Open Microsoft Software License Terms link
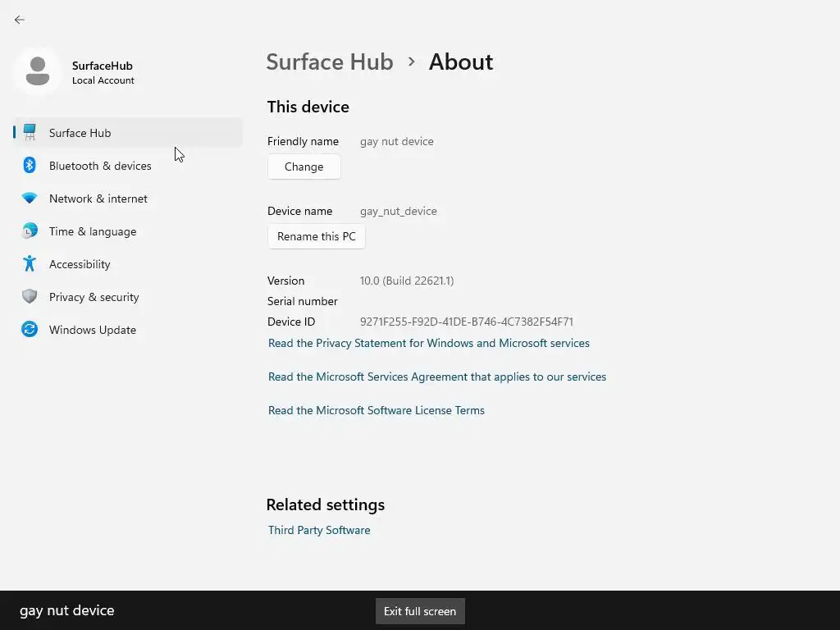Screen dimensions: 840x630 coord(377,410)
